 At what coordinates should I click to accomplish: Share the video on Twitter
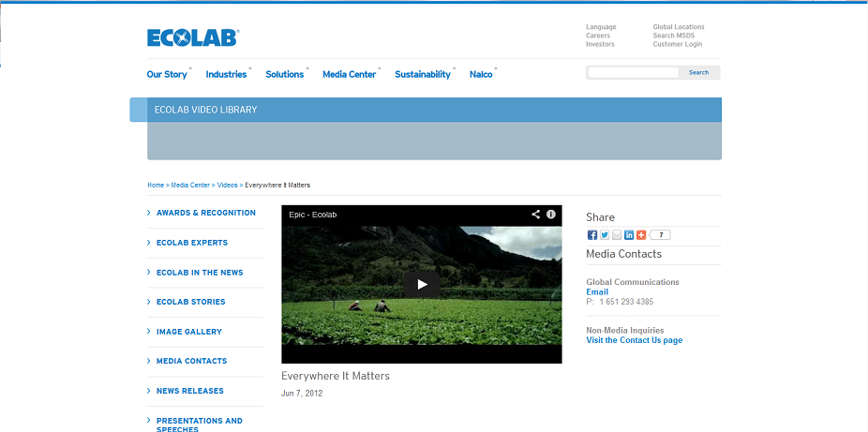click(x=605, y=235)
